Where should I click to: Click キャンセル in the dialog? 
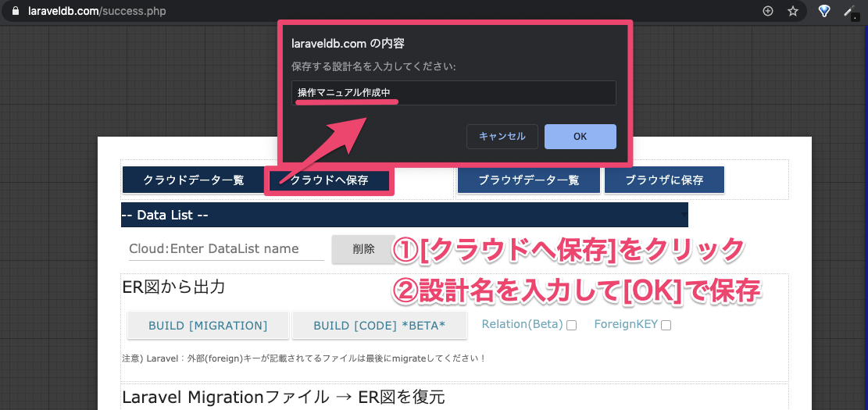[502, 136]
